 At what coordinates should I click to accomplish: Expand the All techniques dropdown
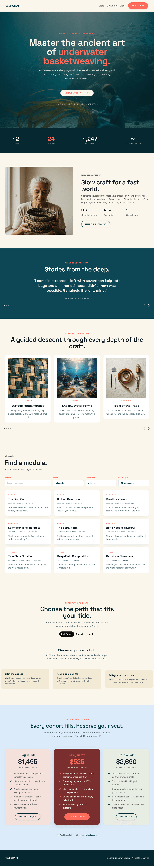point(134,483)
